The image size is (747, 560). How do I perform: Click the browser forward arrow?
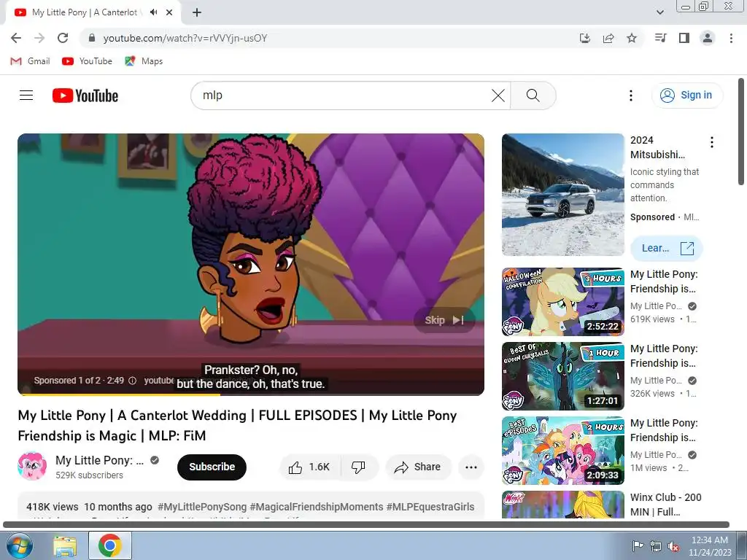coord(39,38)
